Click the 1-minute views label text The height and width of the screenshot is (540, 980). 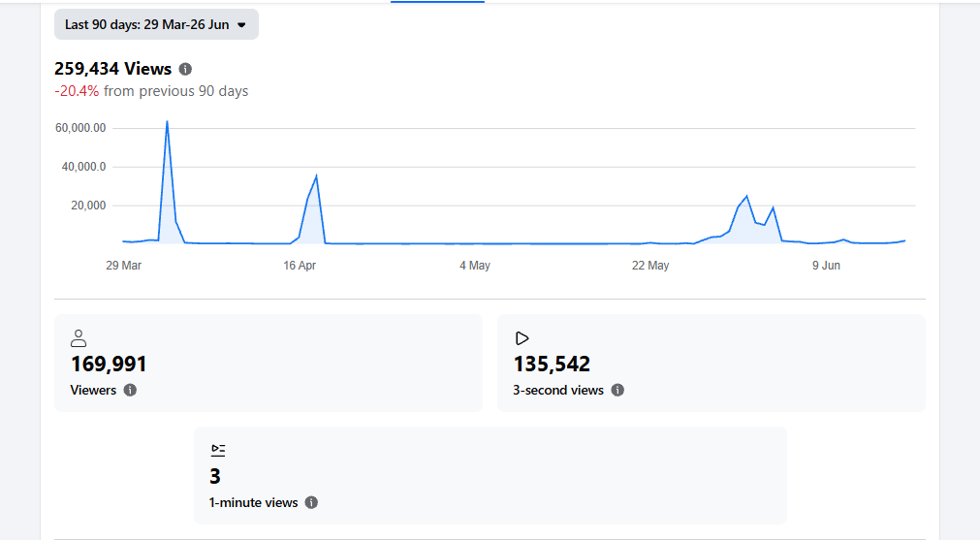click(x=253, y=502)
